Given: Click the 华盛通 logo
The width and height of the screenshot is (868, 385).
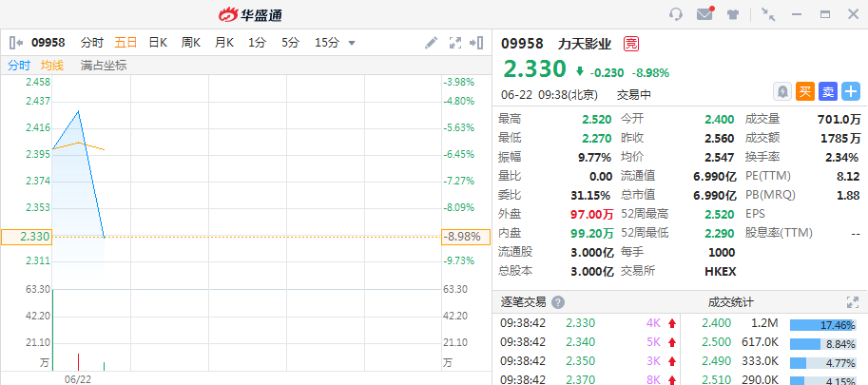Looking at the screenshot, I should [250, 15].
